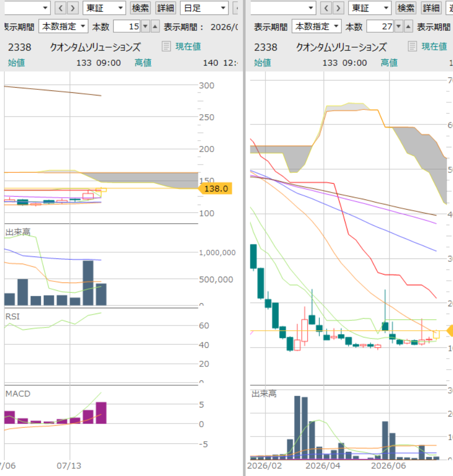The height and width of the screenshot is (476, 453).
Task: Select 高値 label in right panel
Action: pos(389,63)
